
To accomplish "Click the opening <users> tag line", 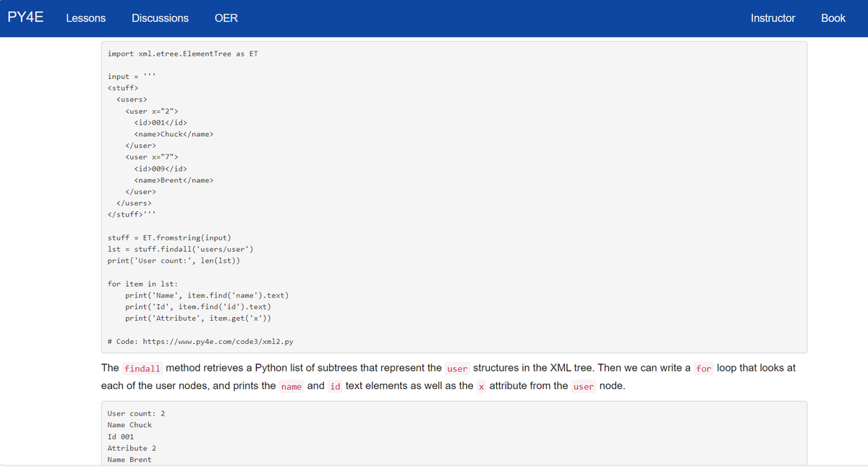I will click(x=132, y=100).
